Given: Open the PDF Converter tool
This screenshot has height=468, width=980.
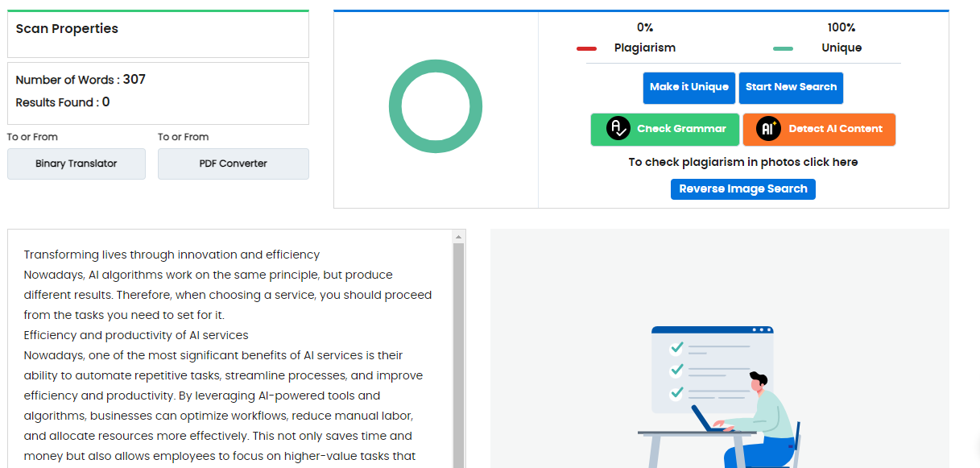Looking at the screenshot, I should (234, 164).
